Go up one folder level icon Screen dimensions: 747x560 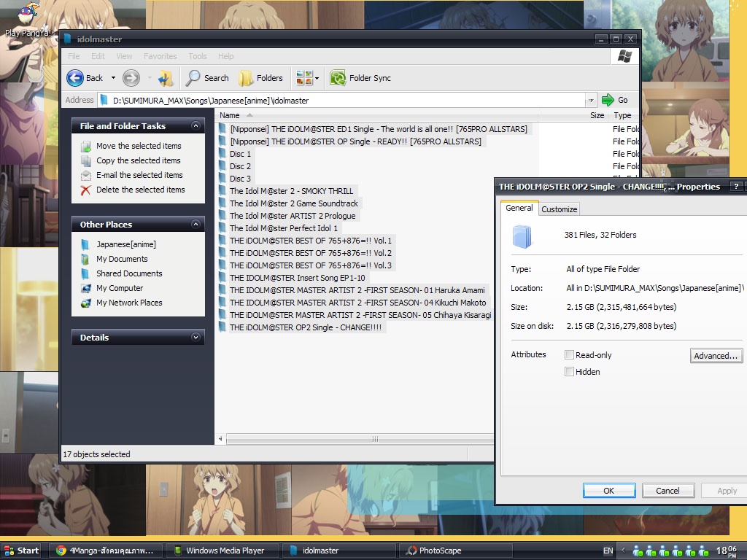(x=166, y=78)
